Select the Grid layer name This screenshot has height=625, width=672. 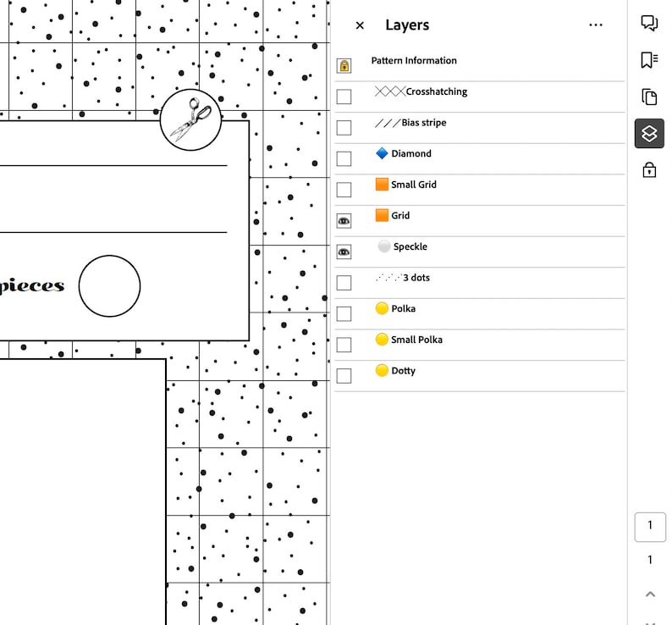click(x=400, y=215)
